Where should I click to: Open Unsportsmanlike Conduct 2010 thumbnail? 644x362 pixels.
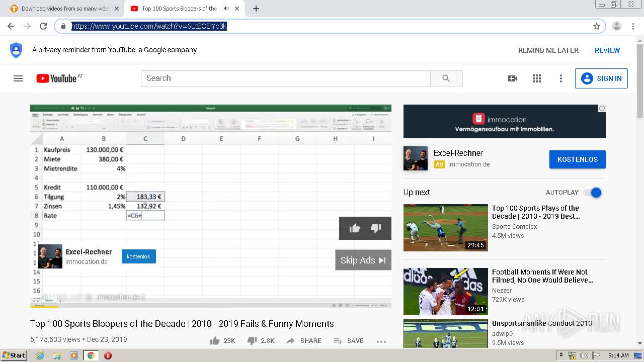(x=446, y=333)
